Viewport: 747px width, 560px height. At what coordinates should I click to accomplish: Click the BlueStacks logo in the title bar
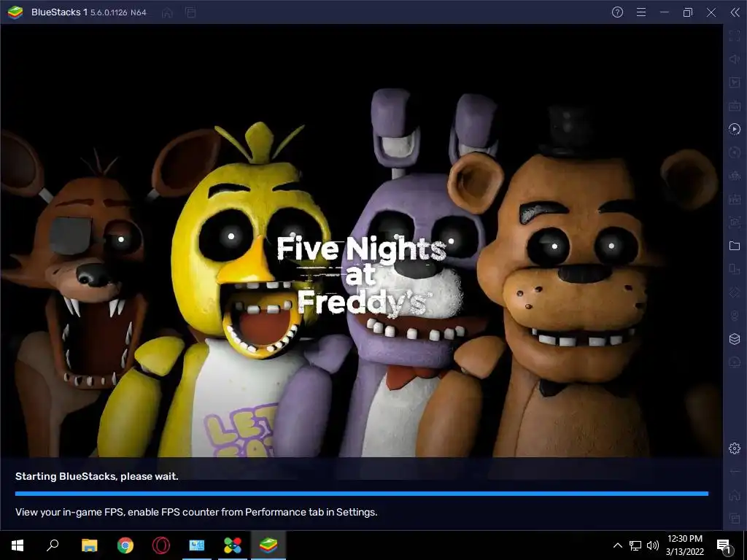pyautogui.click(x=15, y=12)
